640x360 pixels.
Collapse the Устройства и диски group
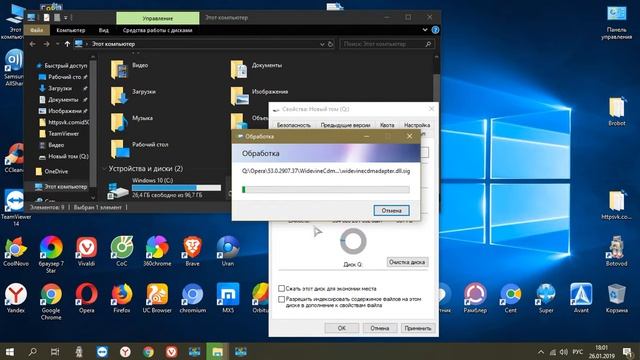coord(104,169)
